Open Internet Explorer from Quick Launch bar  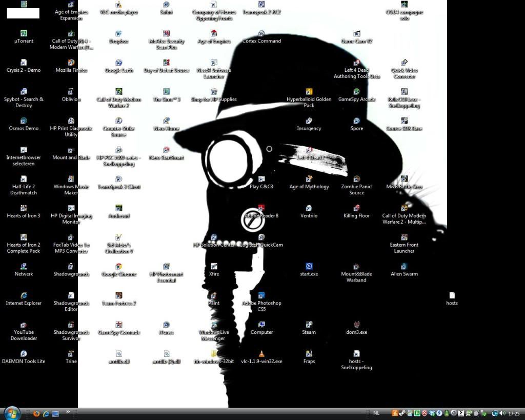[46, 414]
